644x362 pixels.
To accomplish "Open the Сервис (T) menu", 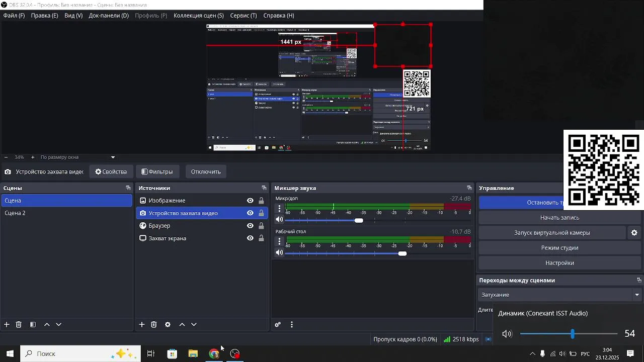I will tap(244, 16).
